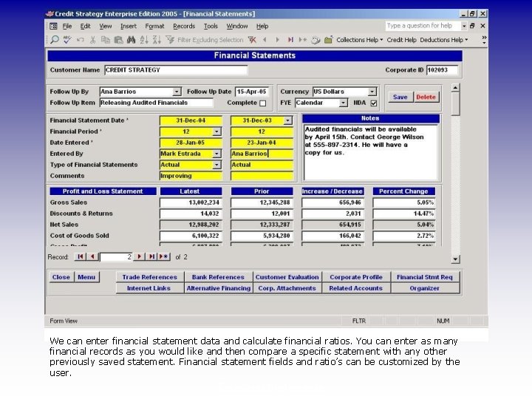532x399 pixels.
Task: Click the toolbar new record icon
Action: coord(303,40)
